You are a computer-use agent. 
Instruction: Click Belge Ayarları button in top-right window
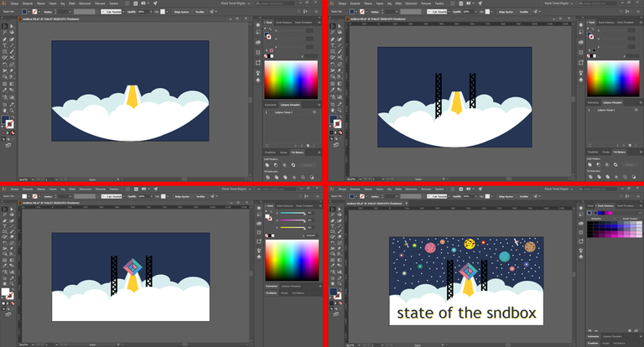click(506, 12)
